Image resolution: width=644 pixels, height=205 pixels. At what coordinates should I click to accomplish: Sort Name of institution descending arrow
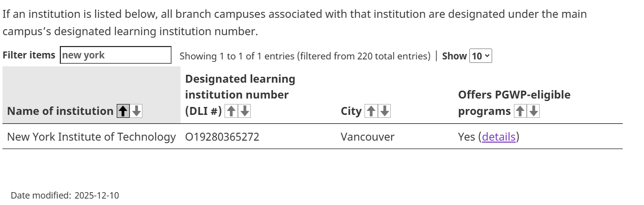(137, 111)
